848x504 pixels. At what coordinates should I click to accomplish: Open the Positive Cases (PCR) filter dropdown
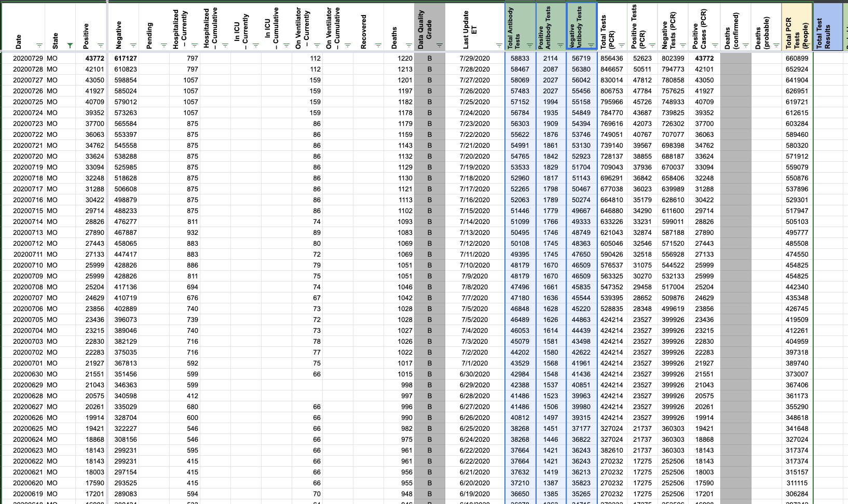[x=714, y=46]
